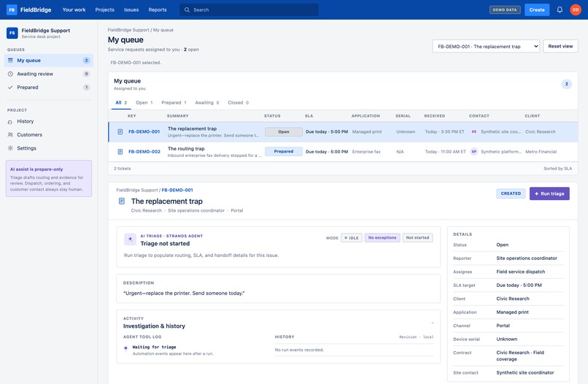The width and height of the screenshot is (588, 384).
Task: Click the Settings gear icon
Action: [x=10, y=148]
